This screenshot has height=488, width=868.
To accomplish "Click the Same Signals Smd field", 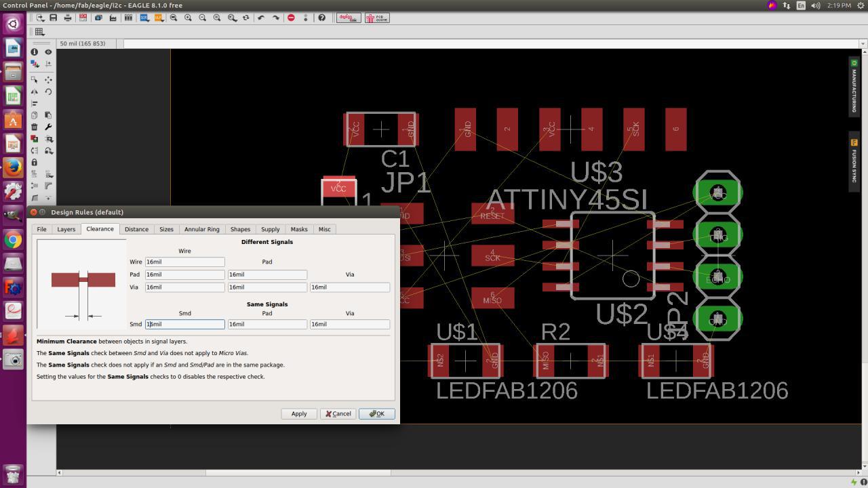I will click(184, 324).
